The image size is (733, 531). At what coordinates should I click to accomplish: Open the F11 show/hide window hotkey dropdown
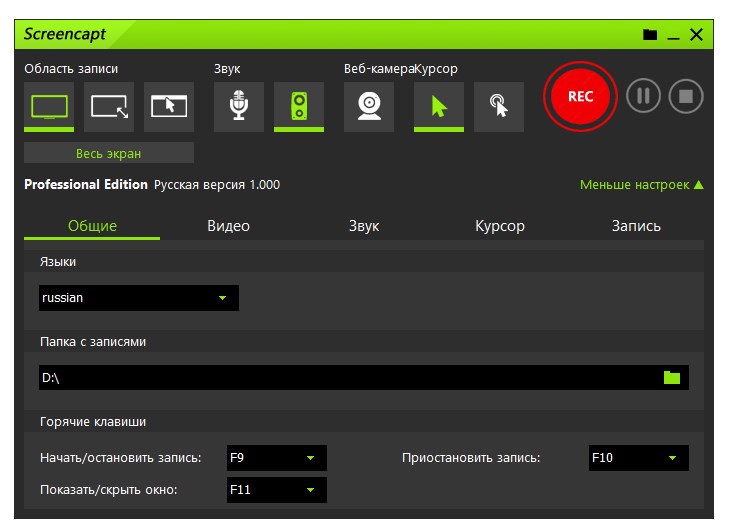(x=277, y=490)
